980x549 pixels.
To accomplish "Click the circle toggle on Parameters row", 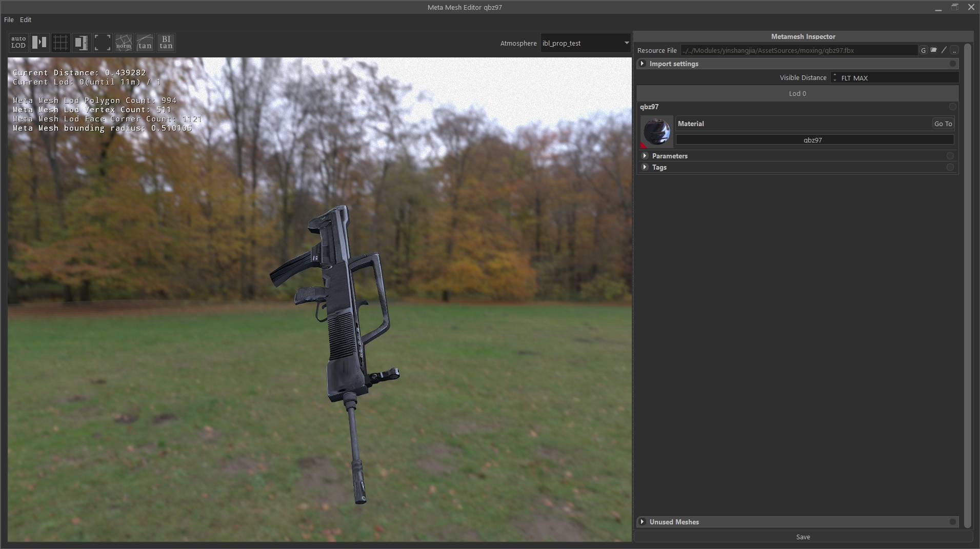I will click(x=950, y=156).
